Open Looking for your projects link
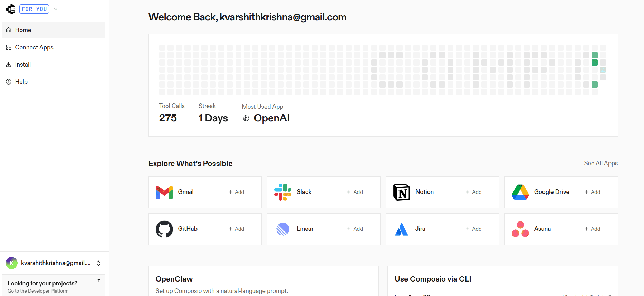Image resolution: width=644 pixels, height=296 pixels. click(54, 285)
